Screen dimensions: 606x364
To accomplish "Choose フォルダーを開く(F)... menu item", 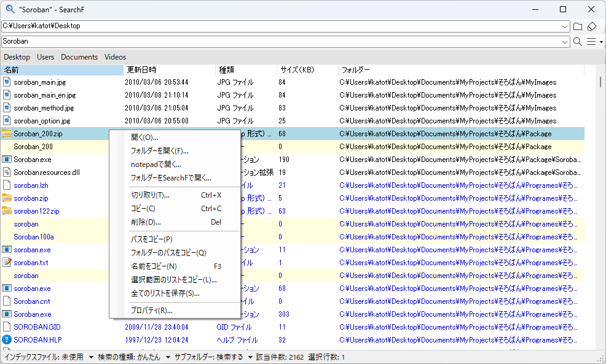I will tap(175, 151).
